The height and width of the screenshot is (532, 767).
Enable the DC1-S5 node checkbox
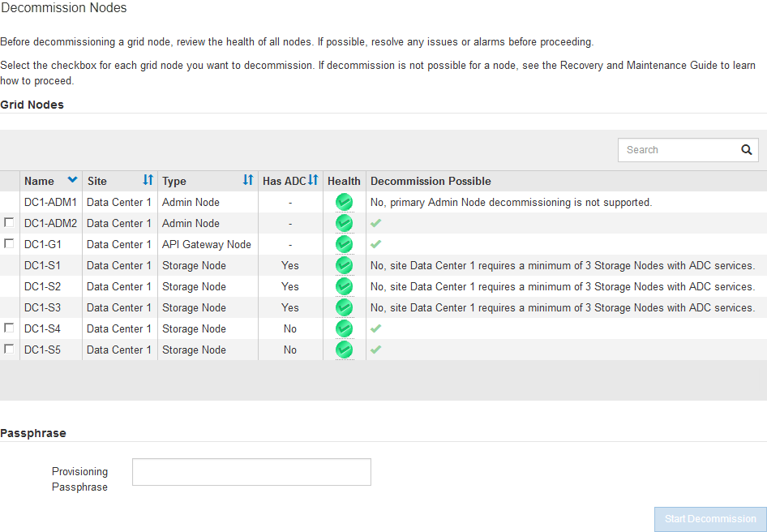(x=9, y=349)
